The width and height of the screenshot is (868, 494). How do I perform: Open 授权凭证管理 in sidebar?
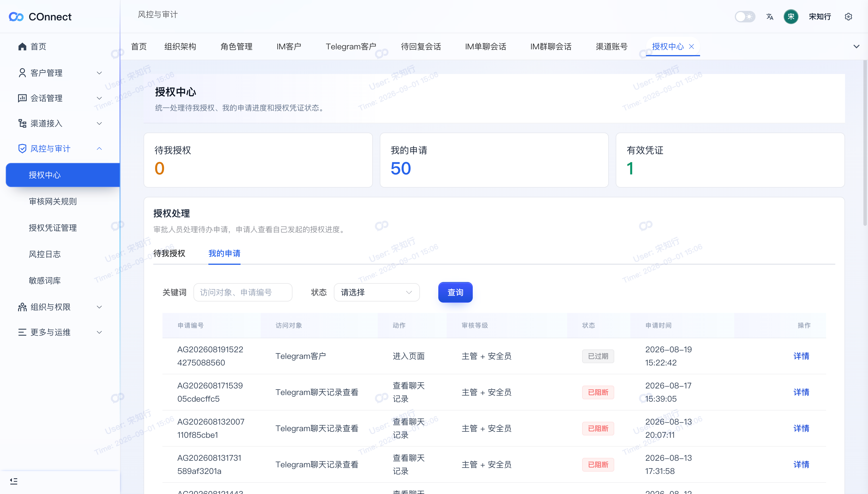[x=53, y=228]
